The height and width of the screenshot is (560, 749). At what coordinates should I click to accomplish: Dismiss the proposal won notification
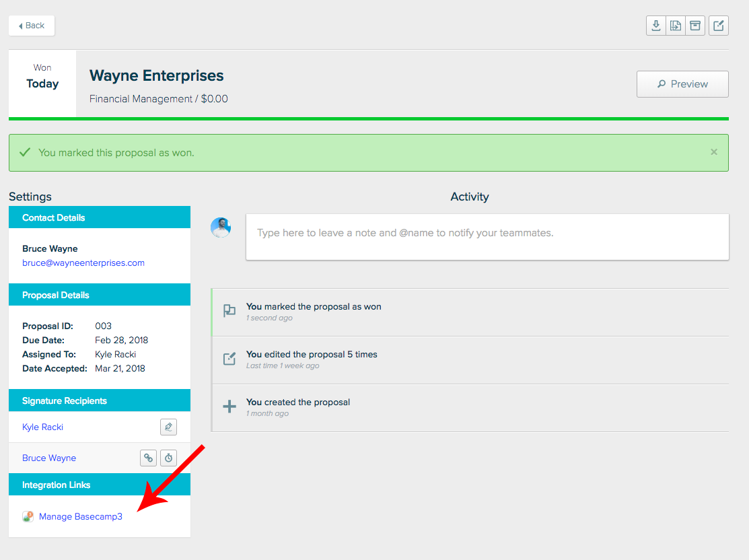pyautogui.click(x=714, y=152)
